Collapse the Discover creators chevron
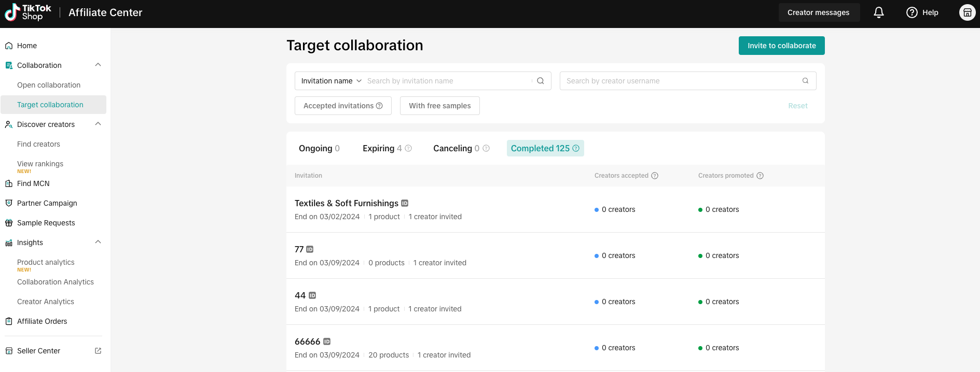980x372 pixels. (98, 124)
